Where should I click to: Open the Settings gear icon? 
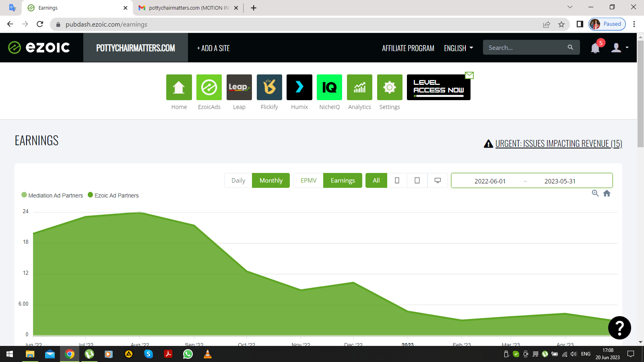coord(390,87)
